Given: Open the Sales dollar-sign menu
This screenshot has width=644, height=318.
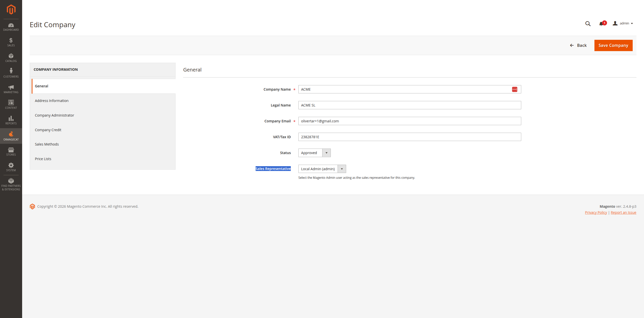Looking at the screenshot, I should (x=11, y=42).
